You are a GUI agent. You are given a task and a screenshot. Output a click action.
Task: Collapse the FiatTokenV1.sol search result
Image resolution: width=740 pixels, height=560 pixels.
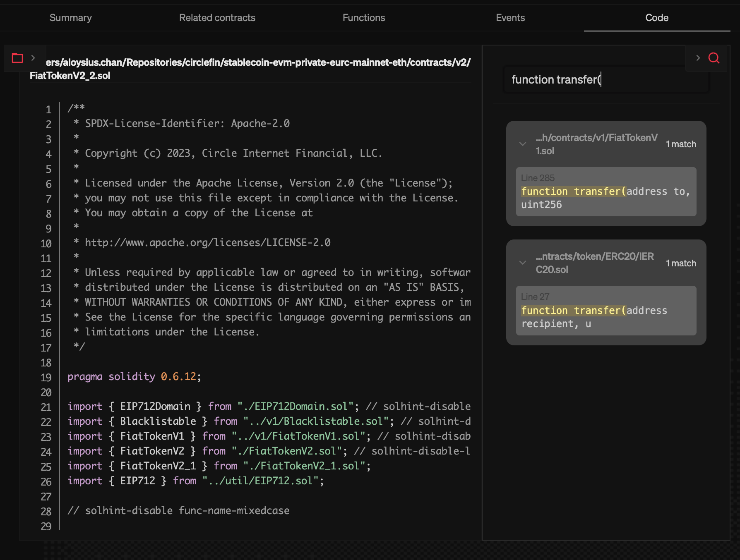pyautogui.click(x=523, y=144)
